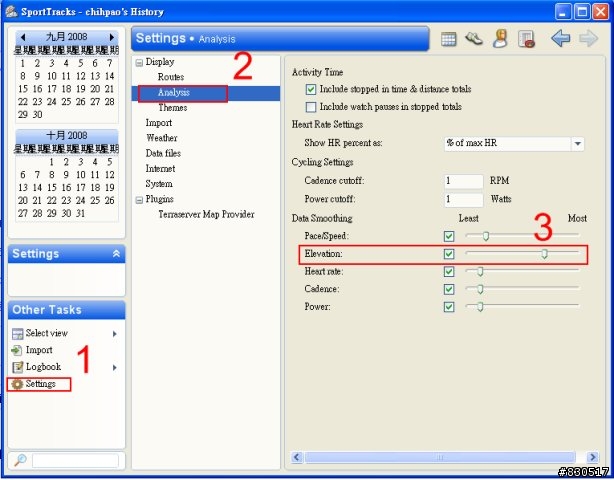Select Analysis in the settings tree
The height and width of the screenshot is (480, 614).
pyautogui.click(x=173, y=93)
